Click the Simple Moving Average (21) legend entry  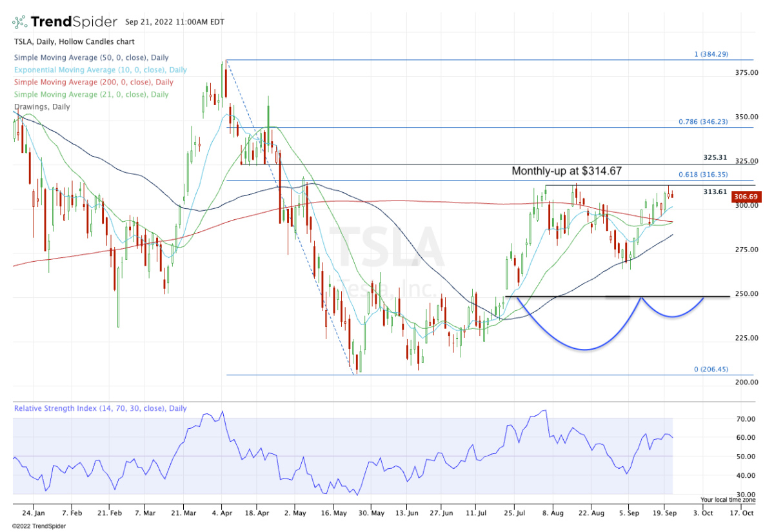pyautogui.click(x=91, y=94)
